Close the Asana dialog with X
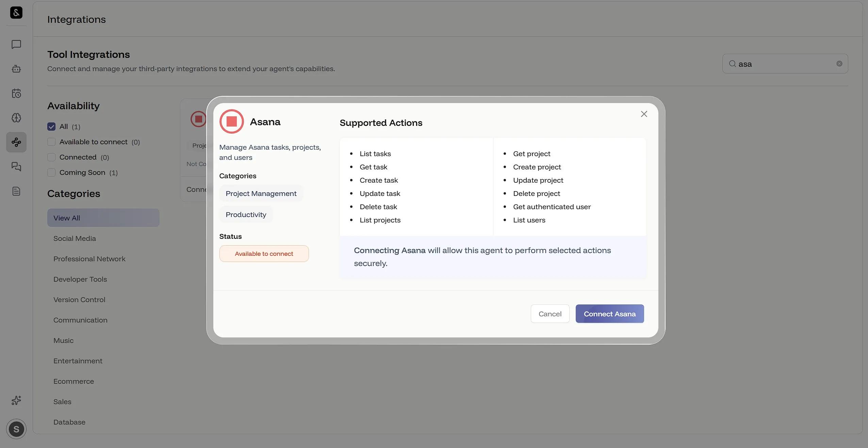Image resolution: width=868 pixels, height=448 pixels. [x=644, y=114]
